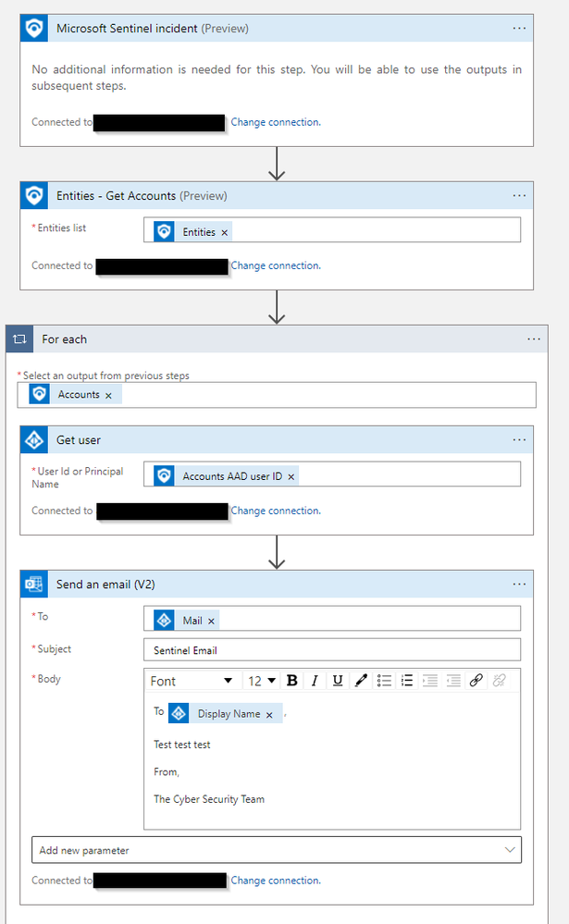
Task: Click Change connection in Send an email step
Action: (276, 881)
